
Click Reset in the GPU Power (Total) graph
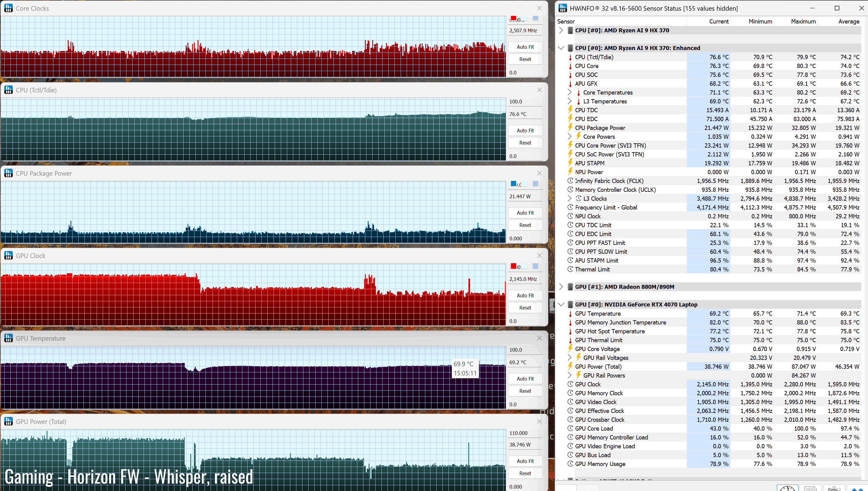(525, 473)
